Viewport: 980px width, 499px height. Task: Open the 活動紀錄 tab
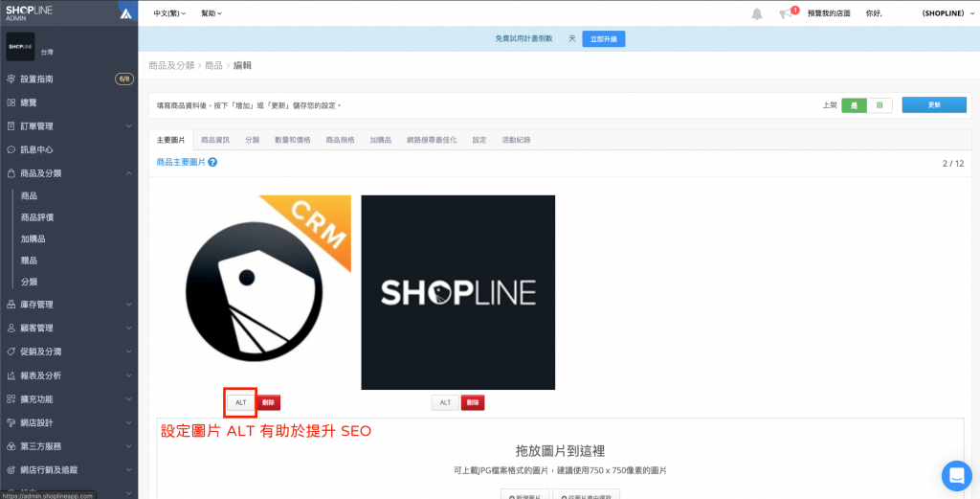(516, 140)
